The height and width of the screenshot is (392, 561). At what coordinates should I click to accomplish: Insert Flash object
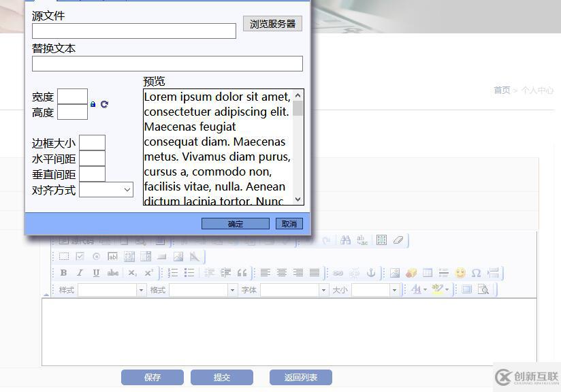[x=411, y=273]
